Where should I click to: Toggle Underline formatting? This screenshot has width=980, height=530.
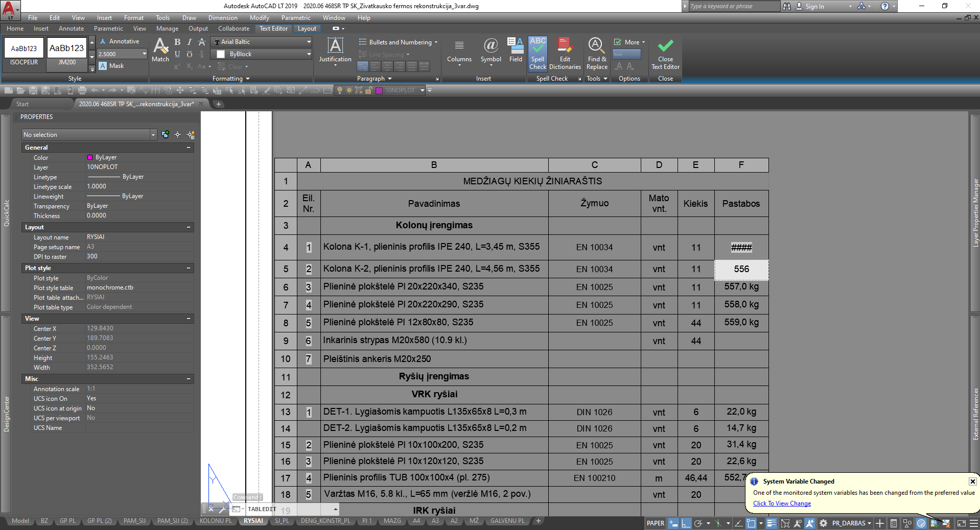coord(177,54)
